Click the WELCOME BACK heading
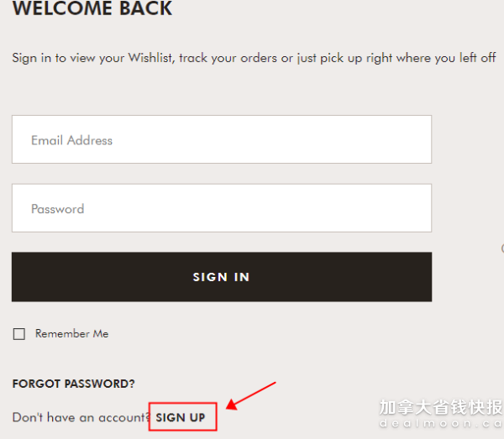 point(92,8)
